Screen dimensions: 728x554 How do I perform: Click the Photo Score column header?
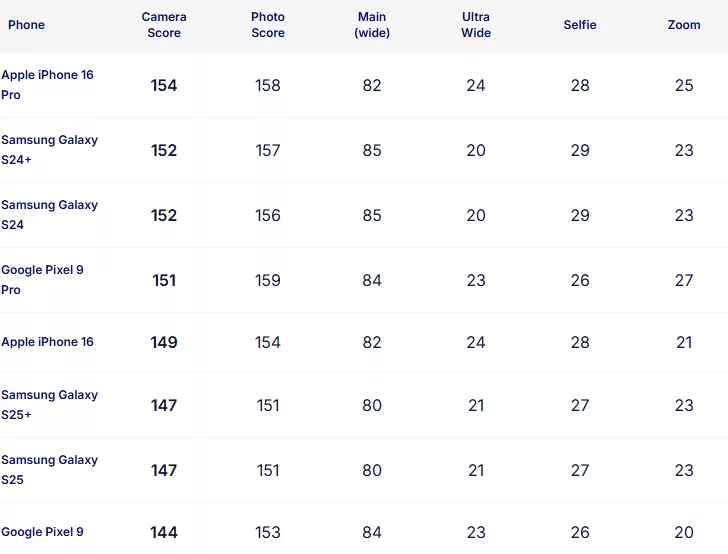(x=268, y=25)
